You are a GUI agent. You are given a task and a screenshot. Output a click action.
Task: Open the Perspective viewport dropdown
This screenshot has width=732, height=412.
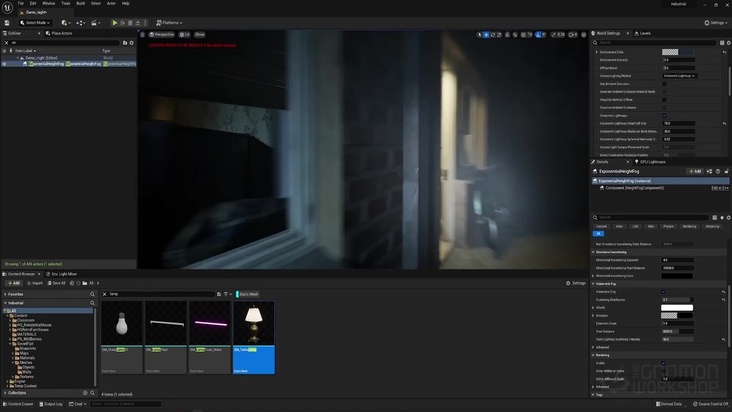pyautogui.click(x=162, y=35)
